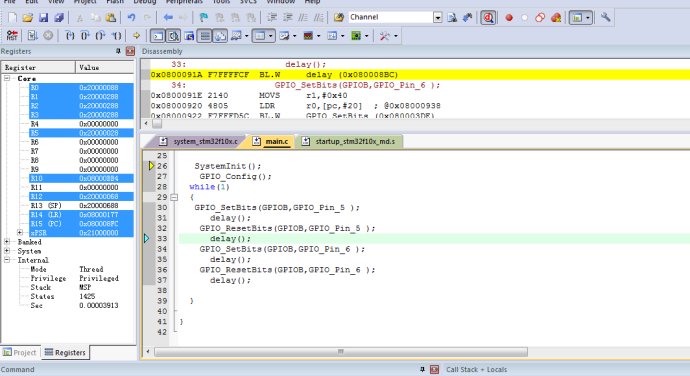Viewport: 690px width, 376px height.
Task: Expand the Banked registers tree node
Action: pyautogui.click(x=7, y=242)
